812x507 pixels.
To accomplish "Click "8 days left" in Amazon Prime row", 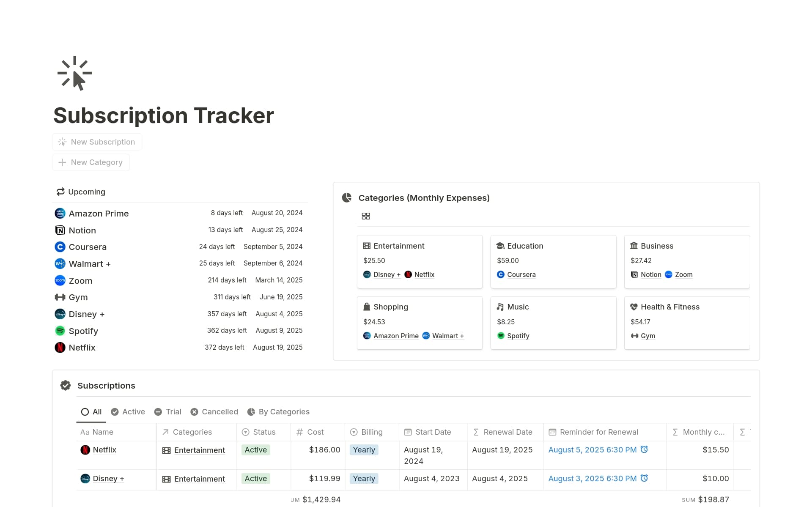I will tap(227, 213).
